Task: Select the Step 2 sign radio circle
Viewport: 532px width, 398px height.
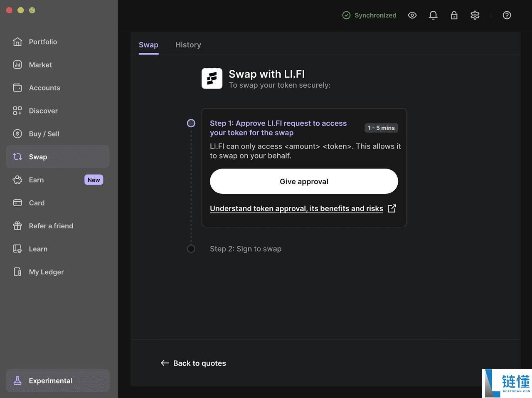Action: [x=191, y=249]
